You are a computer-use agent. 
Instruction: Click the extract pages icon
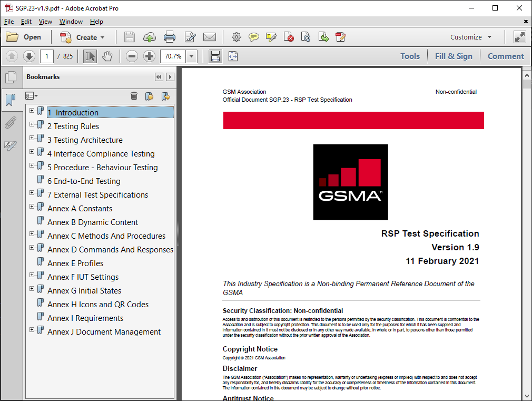pos(323,37)
